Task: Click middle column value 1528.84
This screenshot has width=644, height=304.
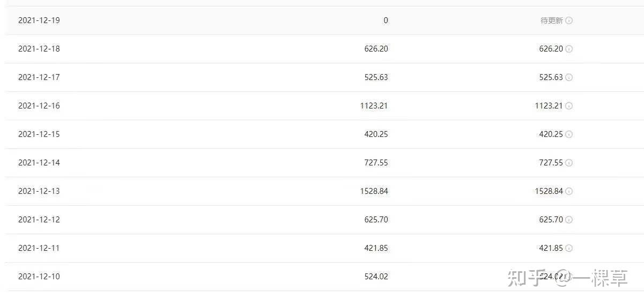Action: tap(374, 191)
